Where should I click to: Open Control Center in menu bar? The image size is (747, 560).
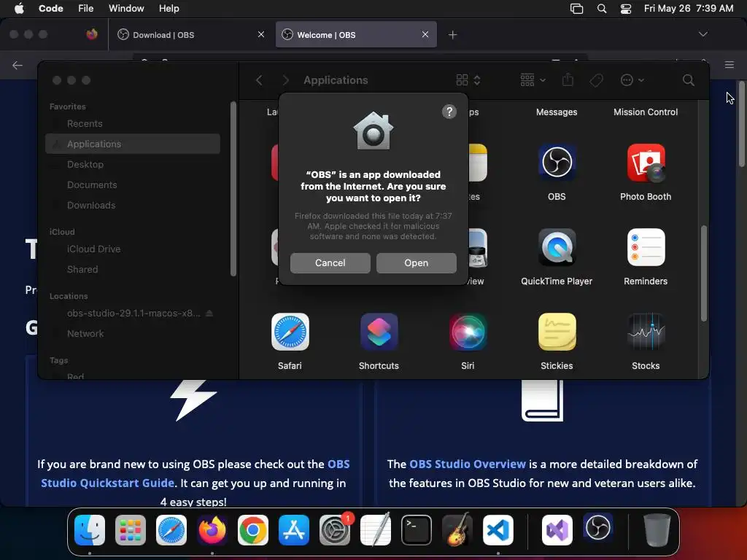click(625, 9)
